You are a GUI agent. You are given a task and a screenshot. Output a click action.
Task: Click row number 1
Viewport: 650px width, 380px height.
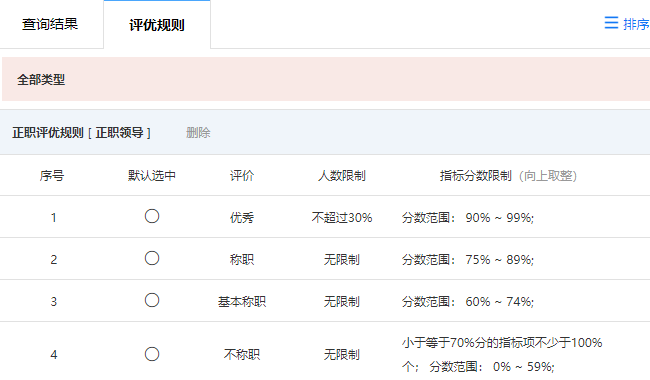(53, 218)
